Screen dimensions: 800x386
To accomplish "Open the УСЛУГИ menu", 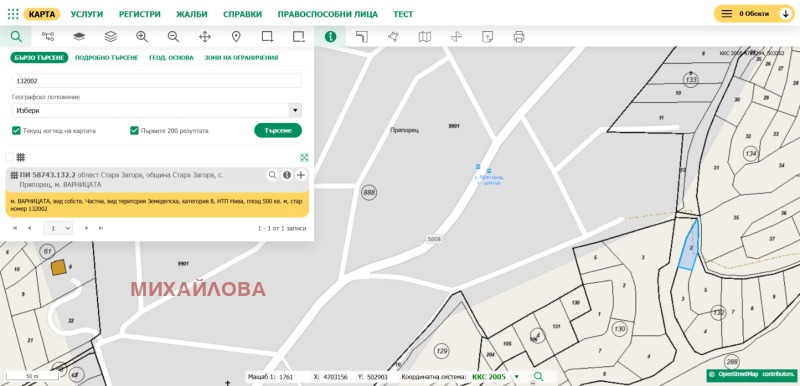I will 87,14.
